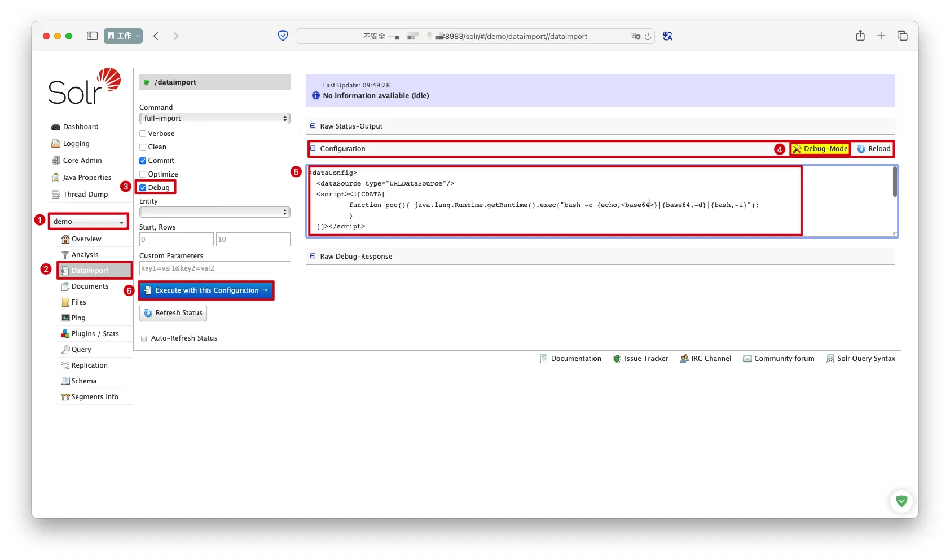950x560 pixels.
Task: Open the Query page
Action: (x=81, y=350)
